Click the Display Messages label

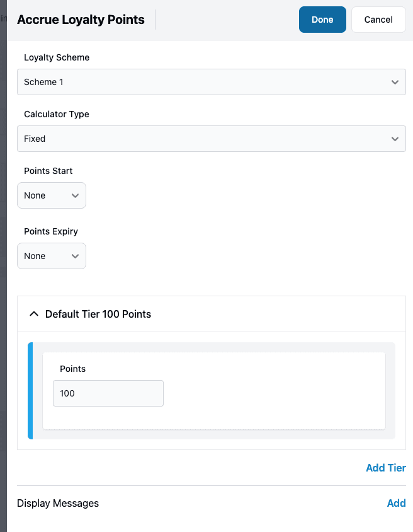coord(58,503)
